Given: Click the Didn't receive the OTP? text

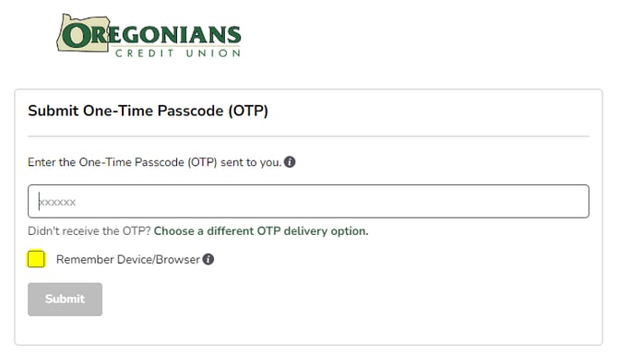Looking at the screenshot, I should point(89,231).
